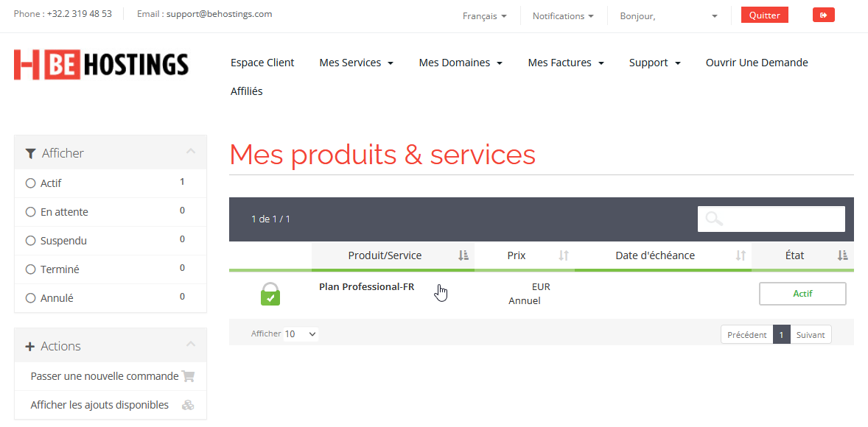Open the Plan Professional-FR service
868x427 pixels.
click(x=366, y=287)
